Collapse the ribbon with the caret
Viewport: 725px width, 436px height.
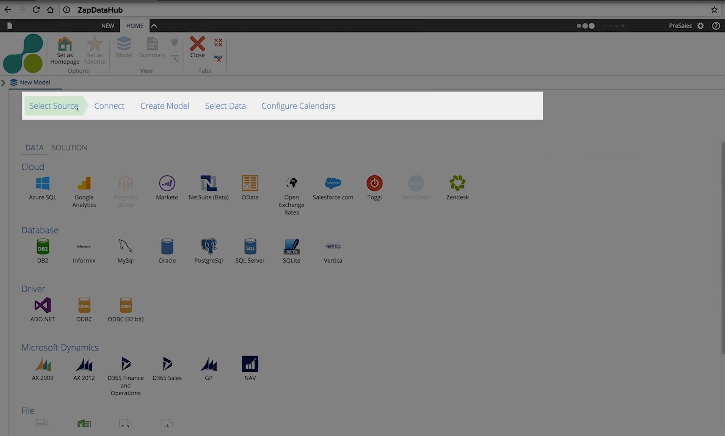(x=154, y=26)
